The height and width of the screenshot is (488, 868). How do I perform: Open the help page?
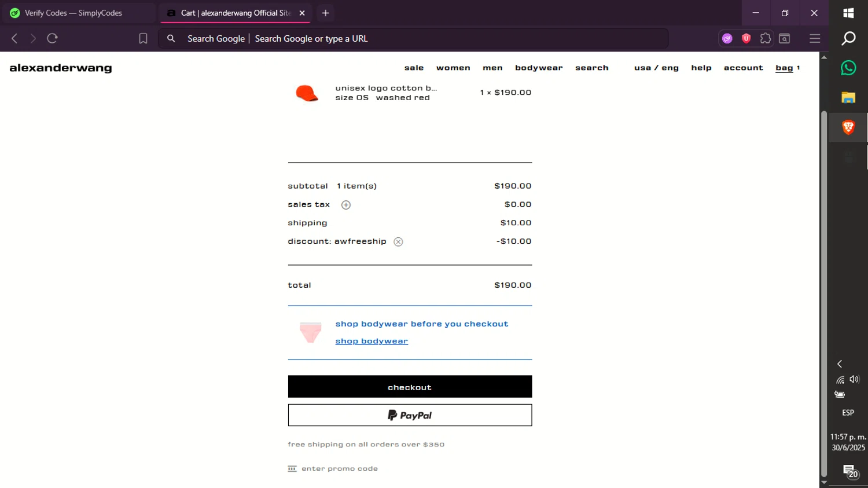click(x=701, y=68)
